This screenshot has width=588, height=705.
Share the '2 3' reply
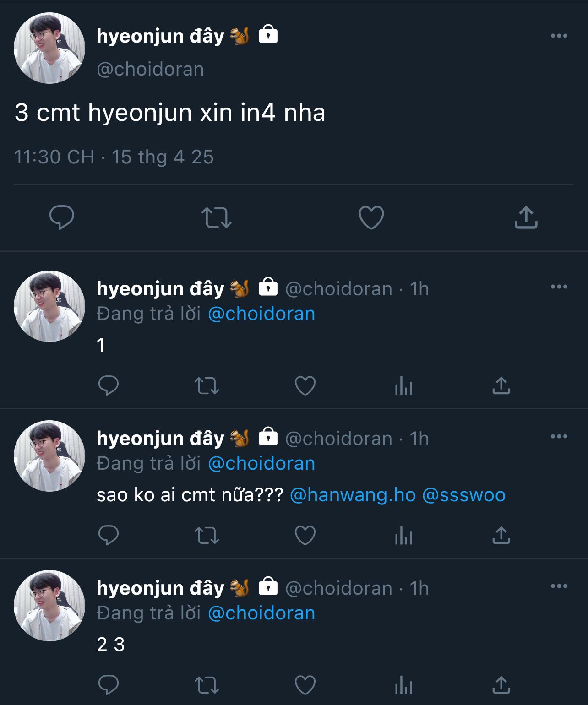(501, 685)
